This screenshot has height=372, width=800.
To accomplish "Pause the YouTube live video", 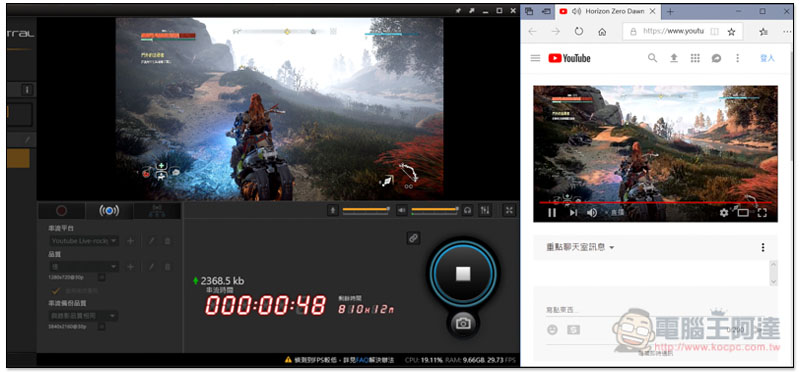I will [552, 213].
